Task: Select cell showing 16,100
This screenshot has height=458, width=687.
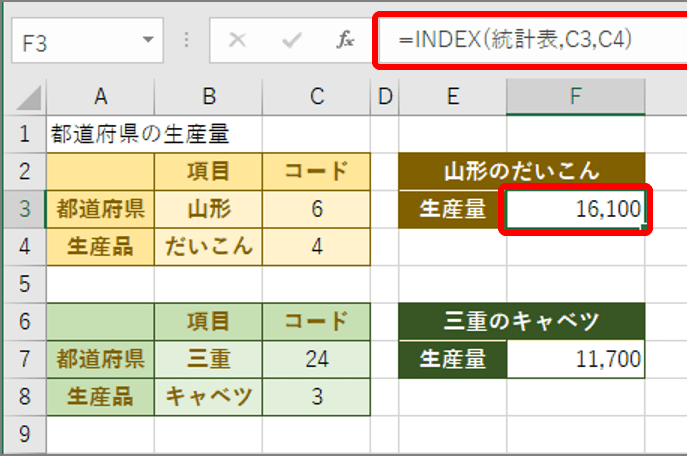Action: click(x=576, y=209)
